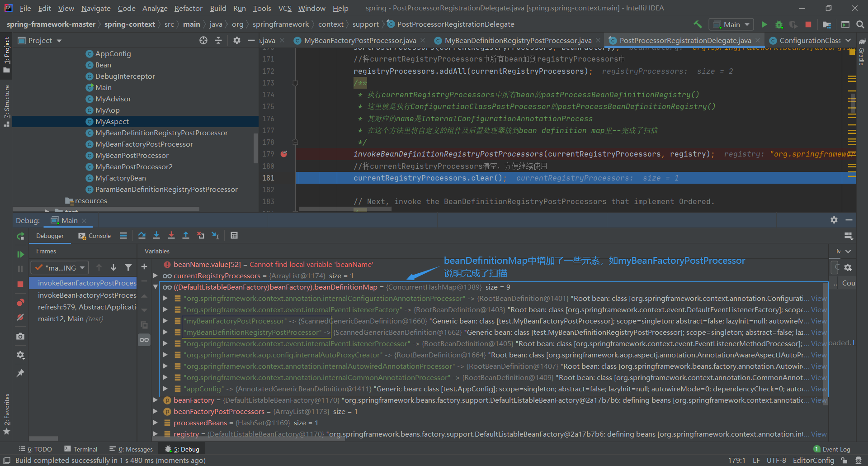The image size is (868, 466).
Task: Show hidden editor tabs list
Action: (x=848, y=40)
